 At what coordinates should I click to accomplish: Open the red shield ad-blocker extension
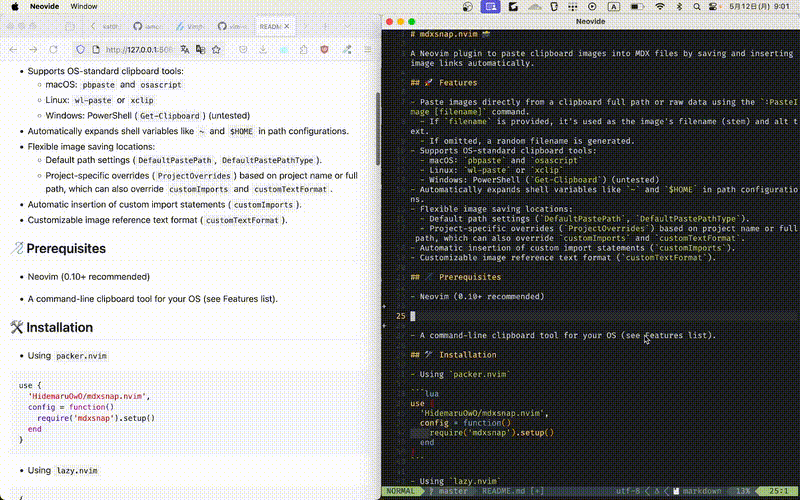click(324, 49)
